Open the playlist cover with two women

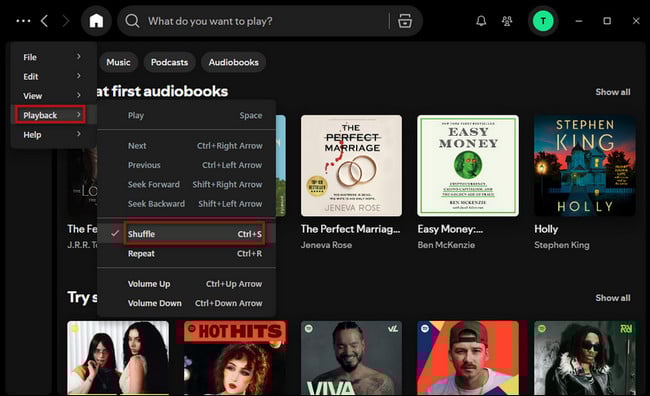[118, 357]
